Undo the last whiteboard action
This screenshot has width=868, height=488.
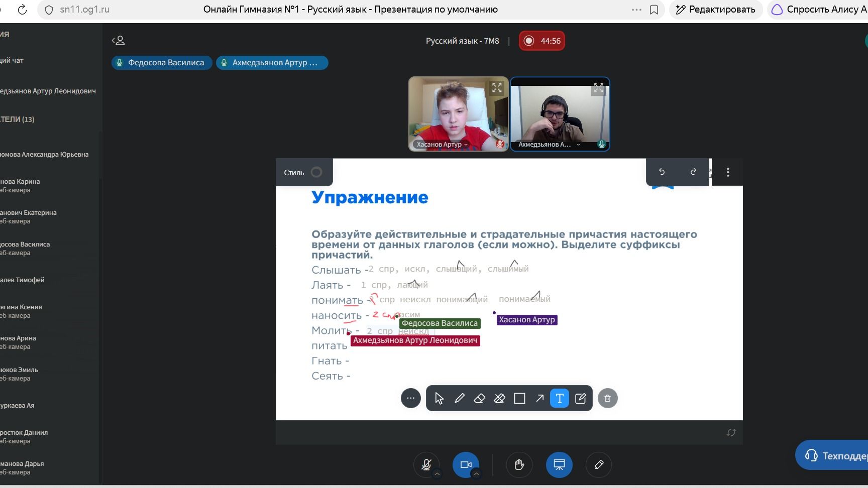(662, 172)
